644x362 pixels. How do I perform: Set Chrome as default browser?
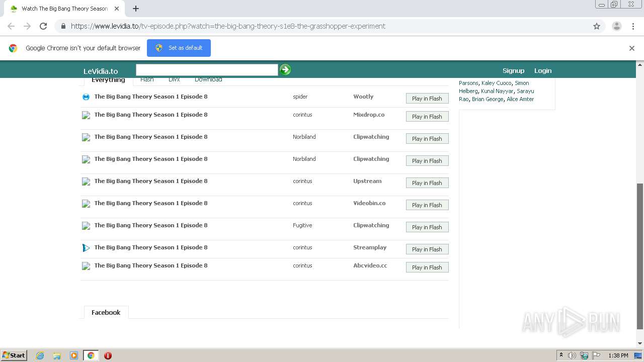coord(179,48)
